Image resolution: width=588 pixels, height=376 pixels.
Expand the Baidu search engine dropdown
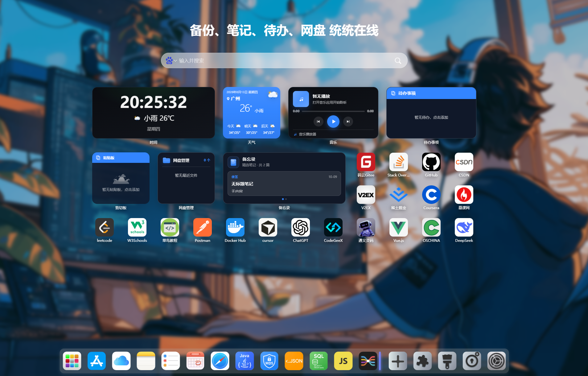point(171,60)
